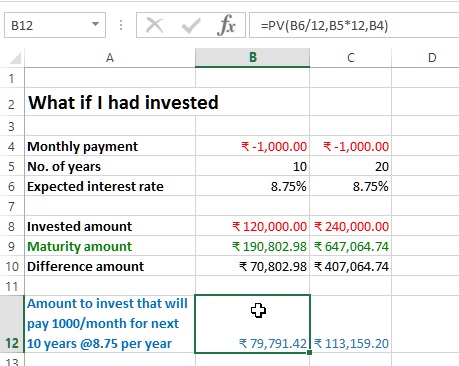Click the Enter checkmark formula button
Screen dimensions: 459x366
(191, 25)
